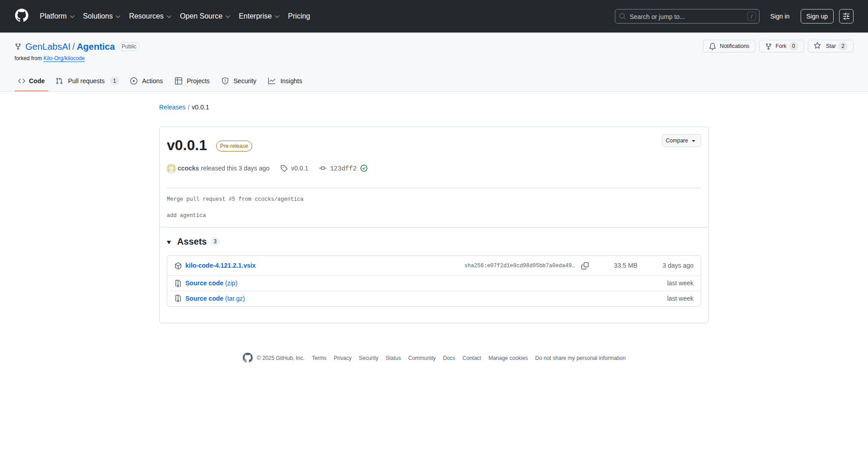The width and height of the screenshot is (868, 449).
Task: Go to Kilo-Org/kilocode parent repository
Action: 64,58
